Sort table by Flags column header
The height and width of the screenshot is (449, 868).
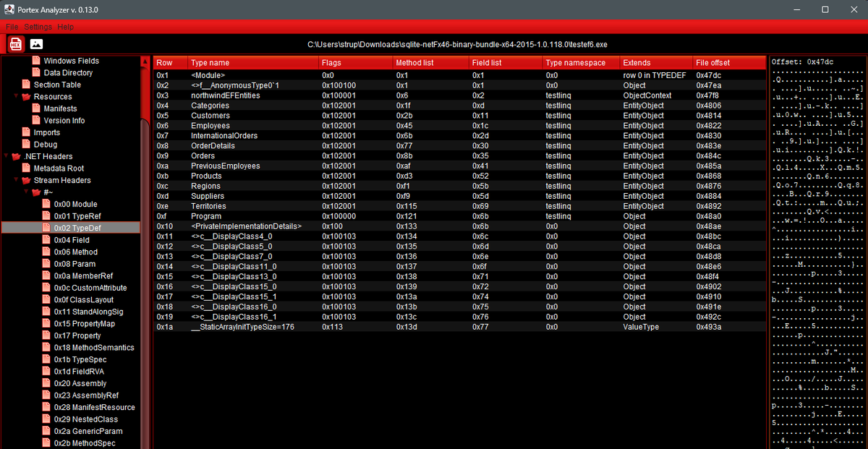(356, 63)
